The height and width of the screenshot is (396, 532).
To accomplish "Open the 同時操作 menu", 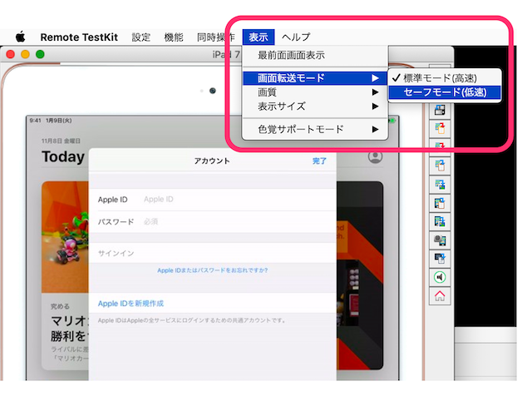I will pos(216,37).
